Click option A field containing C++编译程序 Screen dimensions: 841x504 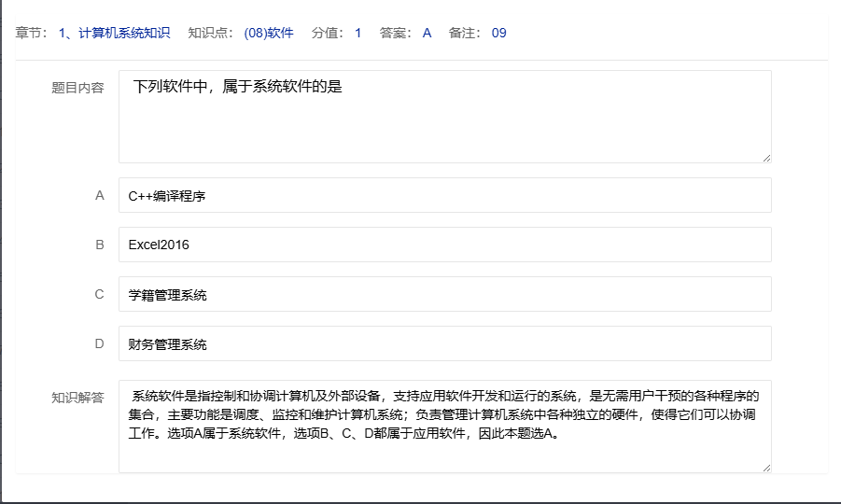click(x=444, y=196)
